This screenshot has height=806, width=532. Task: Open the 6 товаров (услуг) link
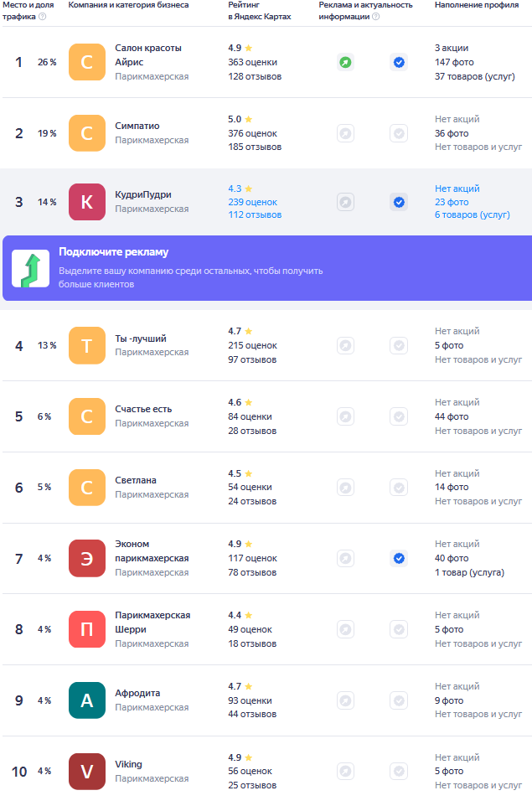point(473,214)
